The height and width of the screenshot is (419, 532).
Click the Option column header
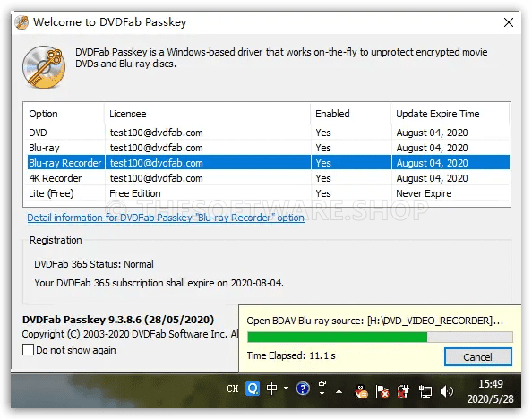[x=64, y=114]
